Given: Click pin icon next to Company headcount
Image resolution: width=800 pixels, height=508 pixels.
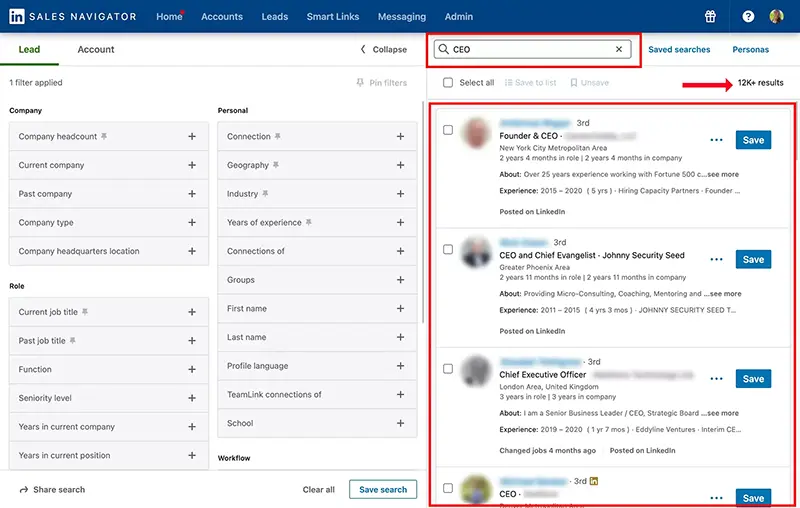Looking at the screenshot, I should tap(104, 136).
